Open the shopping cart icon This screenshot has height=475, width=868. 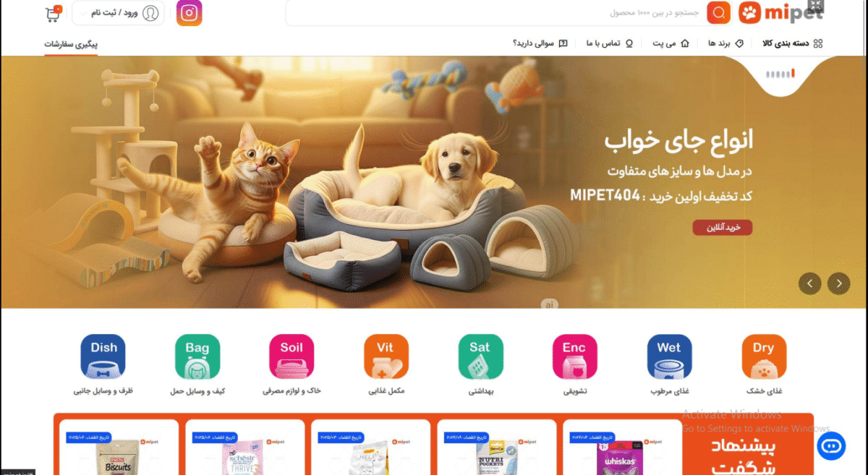click(x=53, y=14)
